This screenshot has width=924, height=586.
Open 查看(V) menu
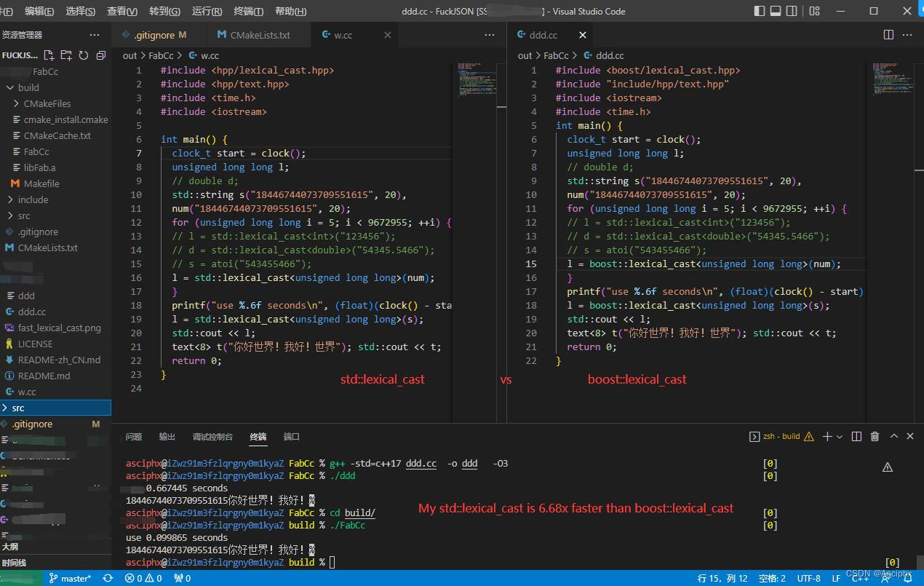pyautogui.click(x=122, y=12)
